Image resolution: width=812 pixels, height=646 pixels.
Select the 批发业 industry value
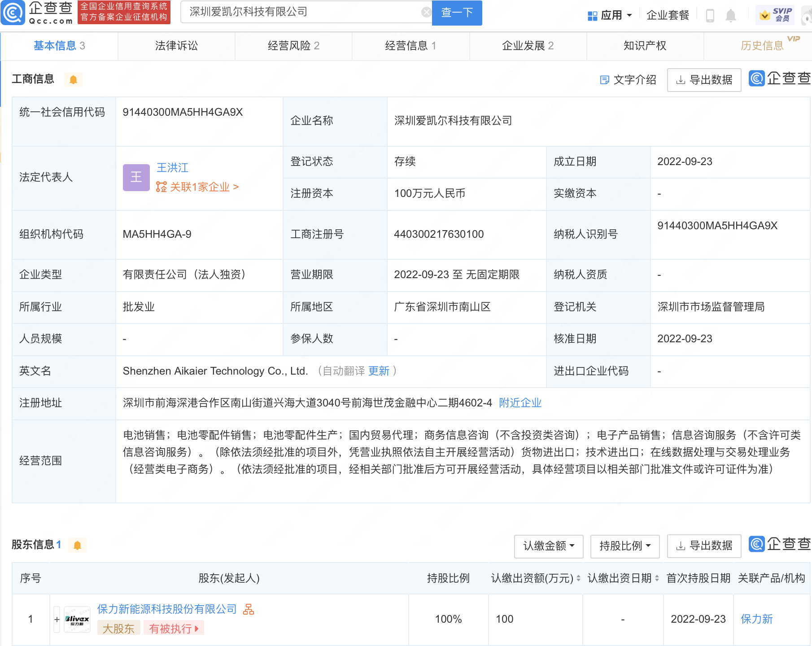pos(139,307)
